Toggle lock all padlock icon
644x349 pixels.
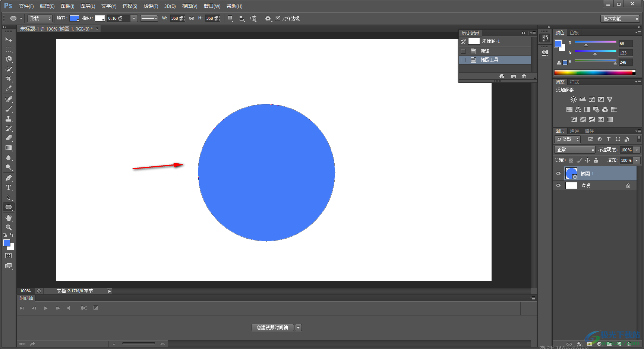pos(596,160)
